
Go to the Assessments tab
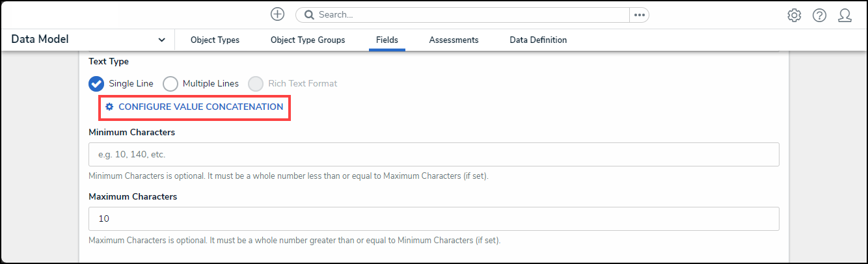tap(454, 40)
